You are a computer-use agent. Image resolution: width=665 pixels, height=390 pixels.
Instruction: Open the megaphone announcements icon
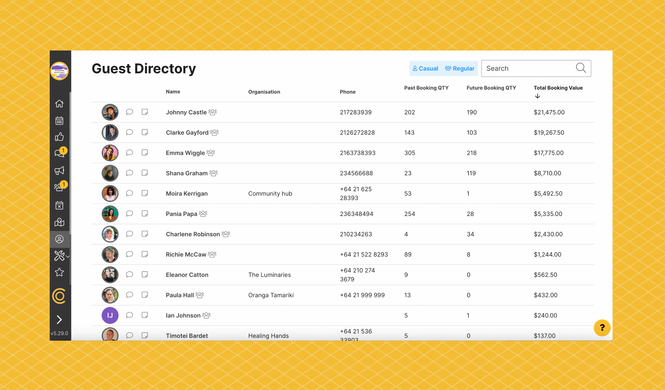(59, 170)
